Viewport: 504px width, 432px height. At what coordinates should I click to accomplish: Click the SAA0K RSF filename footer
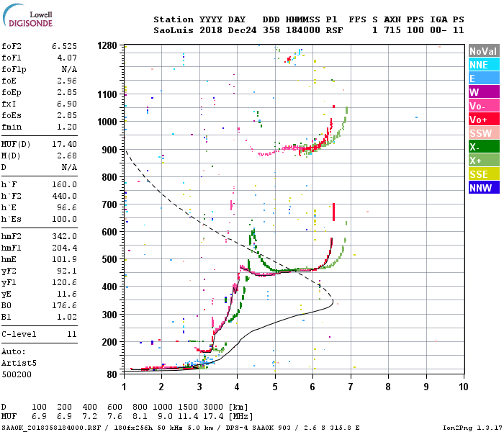(x=51, y=428)
